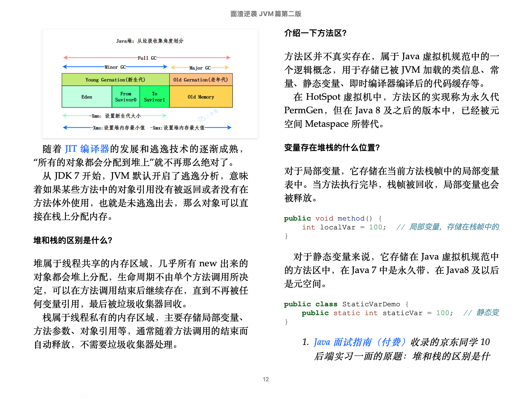Click the Major GC arrow label
The height and width of the screenshot is (399, 532).
200,68
